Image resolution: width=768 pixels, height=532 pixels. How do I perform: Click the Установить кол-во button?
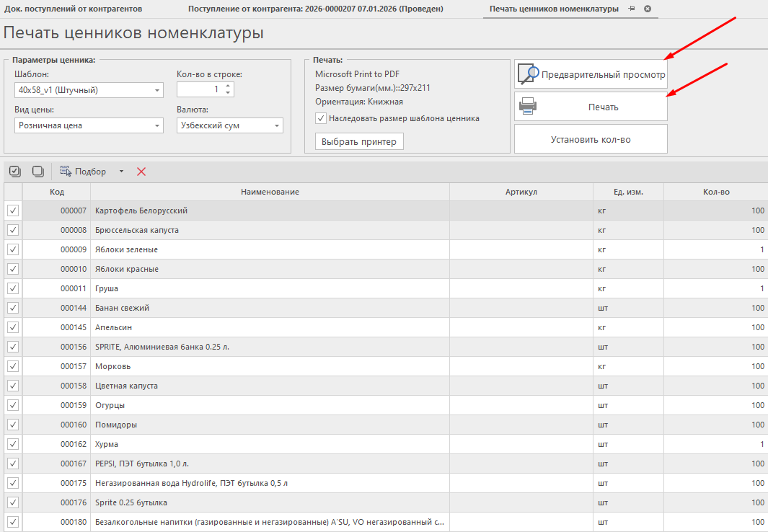[591, 139]
